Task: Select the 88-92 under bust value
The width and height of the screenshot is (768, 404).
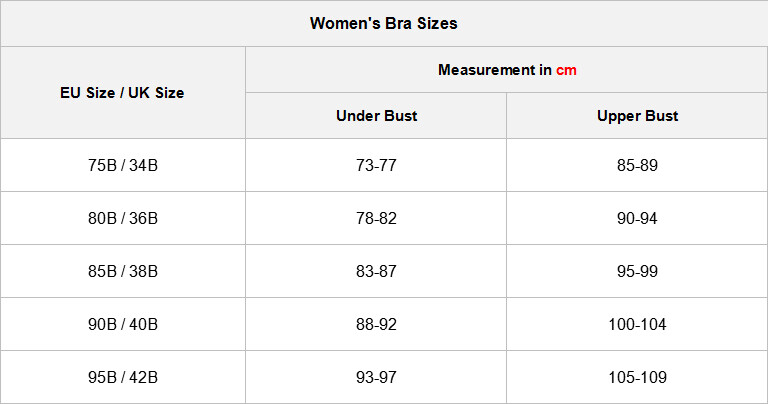Action: [x=376, y=324]
